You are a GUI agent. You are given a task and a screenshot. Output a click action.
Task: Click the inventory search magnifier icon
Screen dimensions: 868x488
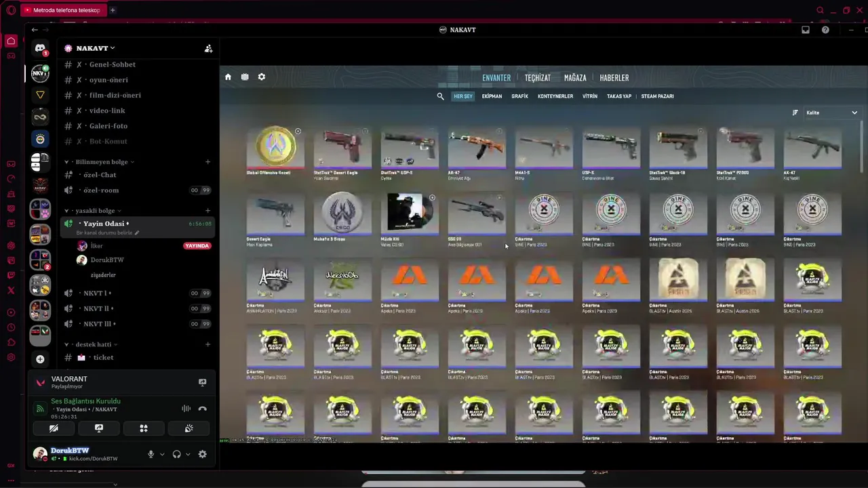[x=440, y=96]
